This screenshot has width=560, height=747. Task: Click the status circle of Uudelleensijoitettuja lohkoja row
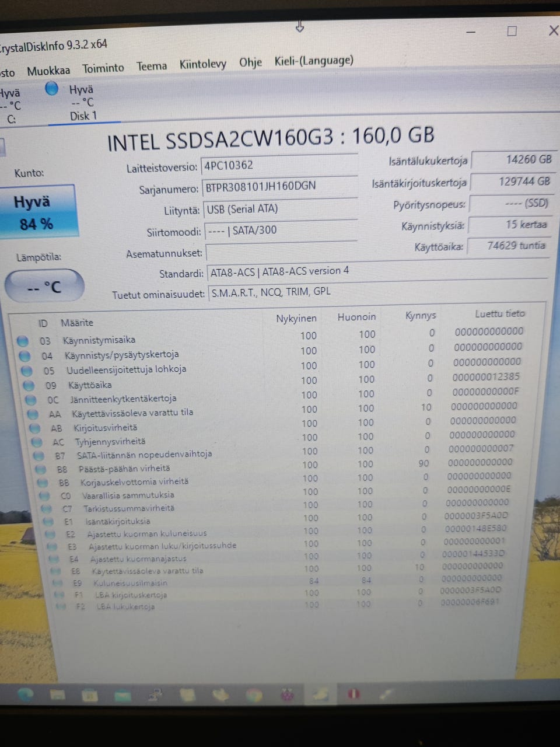[x=27, y=371]
